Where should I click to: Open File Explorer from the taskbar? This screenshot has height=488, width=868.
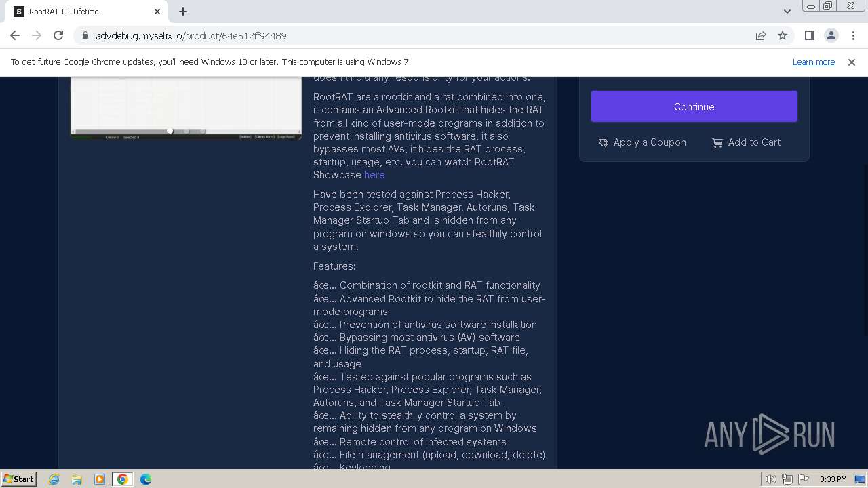77,479
